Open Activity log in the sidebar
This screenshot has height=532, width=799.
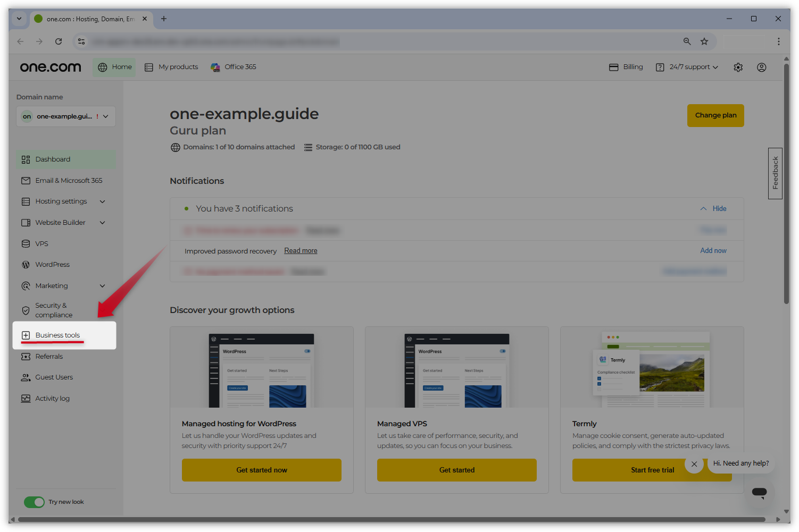(x=52, y=399)
